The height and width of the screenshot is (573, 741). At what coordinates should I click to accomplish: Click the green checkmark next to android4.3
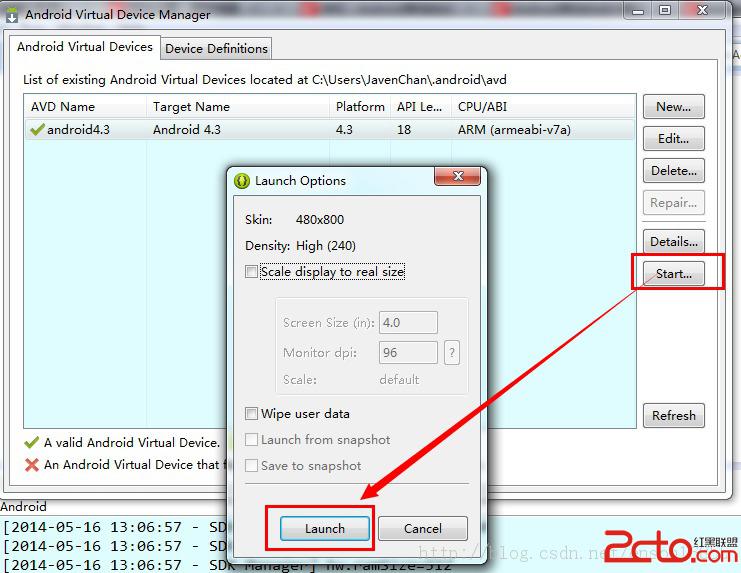point(37,129)
